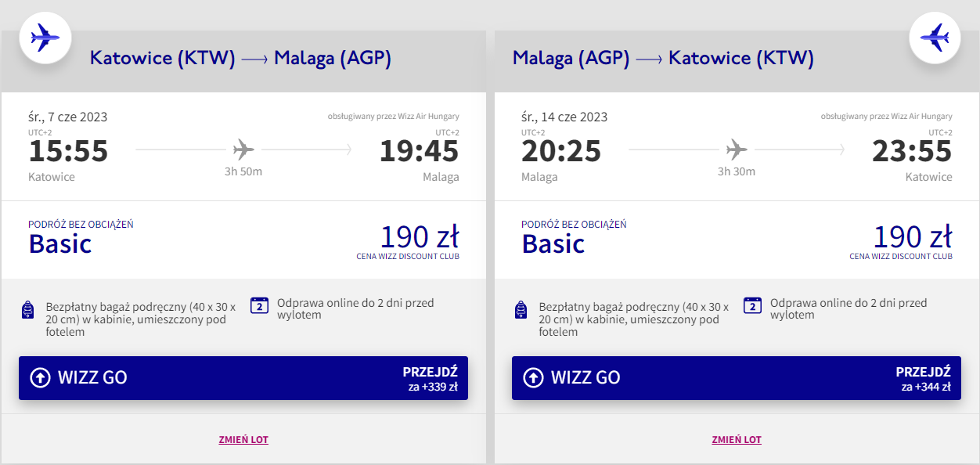Upgrade outbound flight for +339 zł
The image size is (980, 465).
[x=243, y=378]
